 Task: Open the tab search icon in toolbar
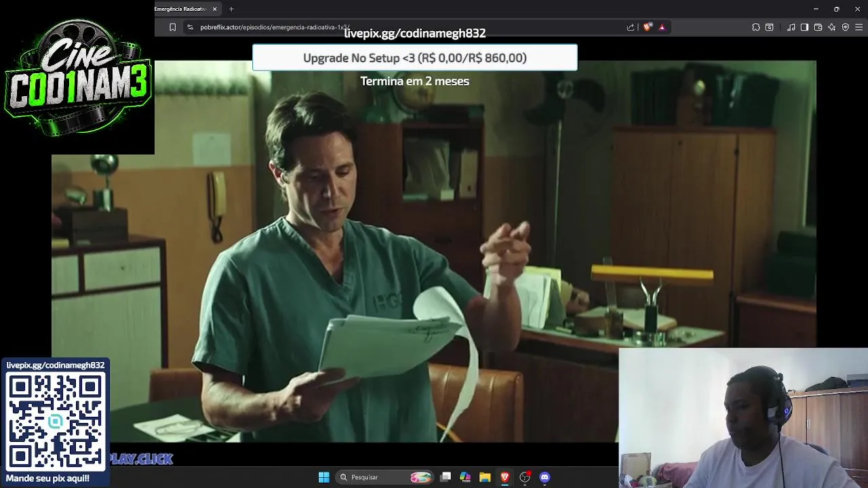pyautogui.click(x=770, y=27)
